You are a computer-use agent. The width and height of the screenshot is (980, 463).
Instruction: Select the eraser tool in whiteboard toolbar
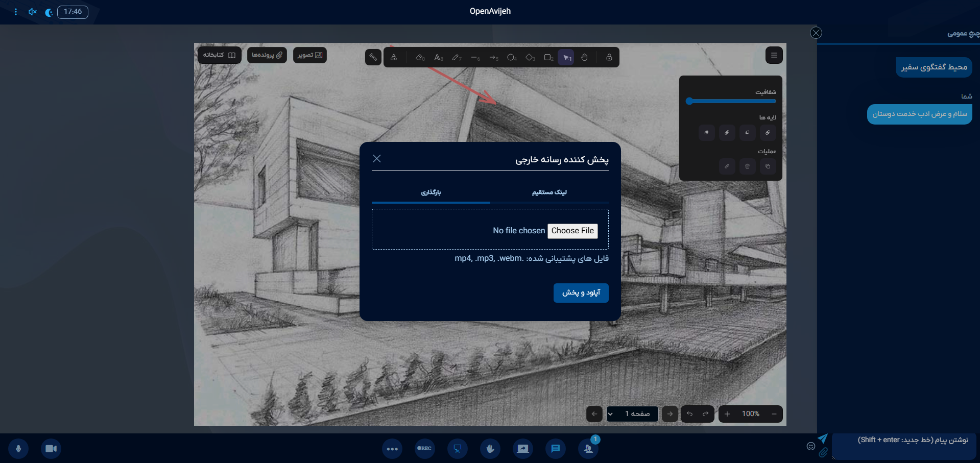[x=420, y=58]
